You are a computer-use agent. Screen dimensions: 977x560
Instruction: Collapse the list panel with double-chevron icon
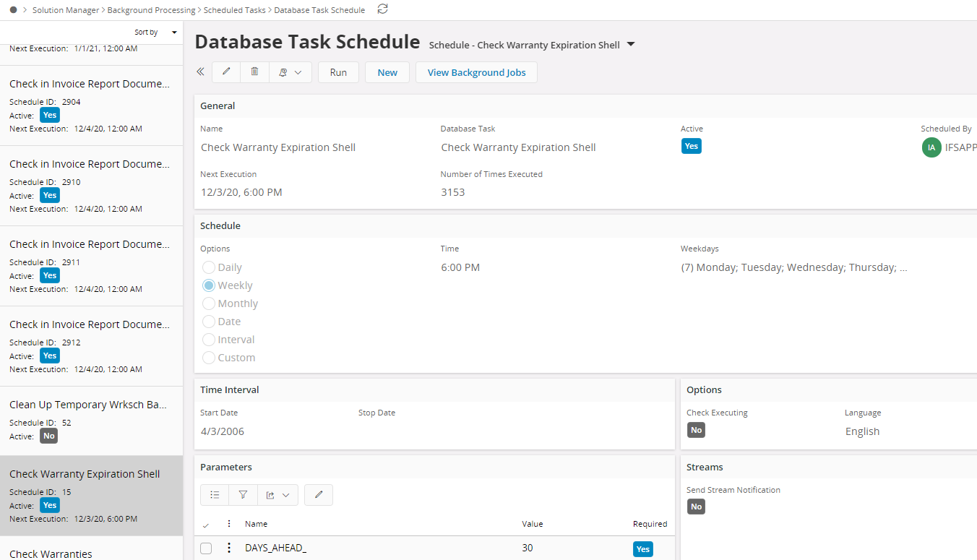(200, 72)
